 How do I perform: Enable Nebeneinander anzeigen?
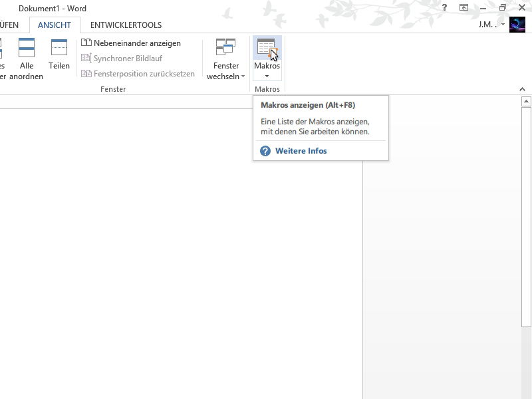click(131, 43)
